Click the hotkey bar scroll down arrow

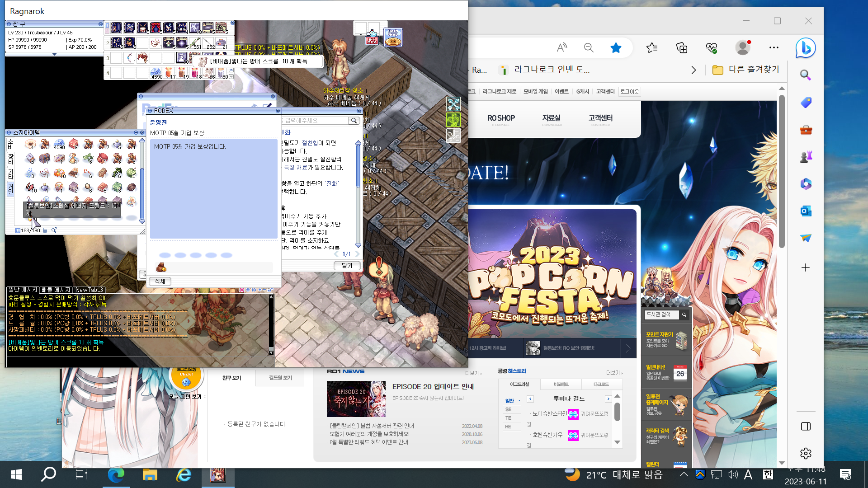[231, 77]
